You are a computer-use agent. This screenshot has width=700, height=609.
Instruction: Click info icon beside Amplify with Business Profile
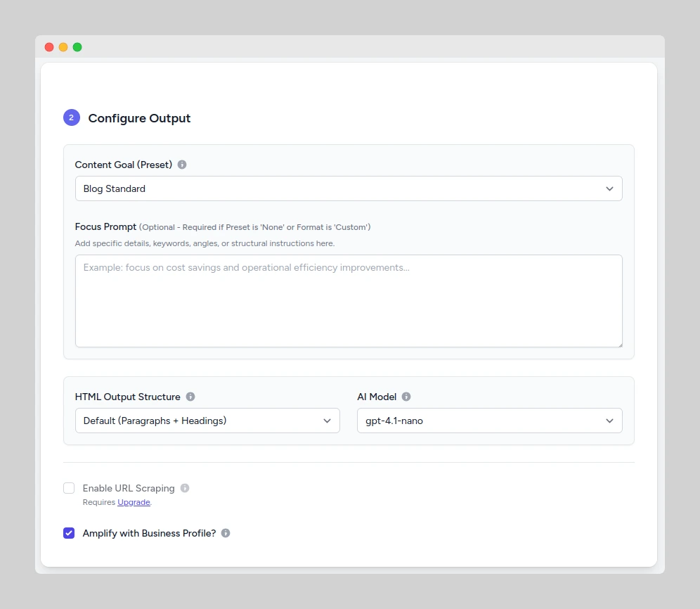(226, 533)
